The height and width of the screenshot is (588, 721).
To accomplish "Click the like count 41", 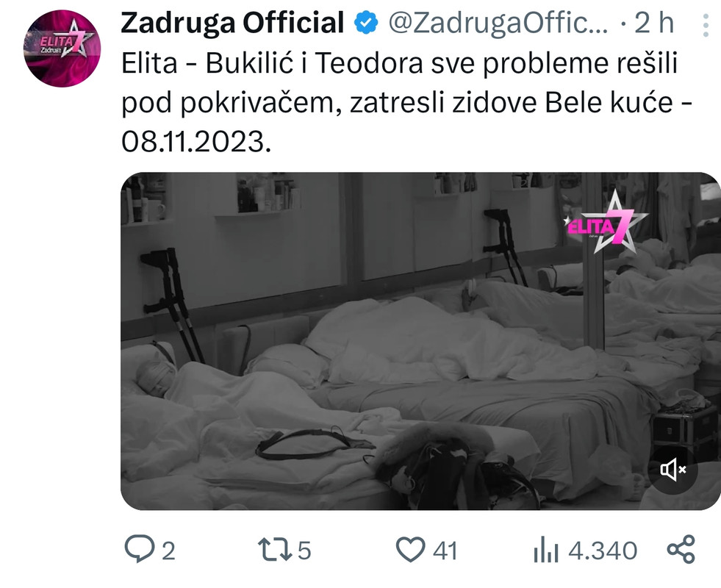I will coord(445,551).
